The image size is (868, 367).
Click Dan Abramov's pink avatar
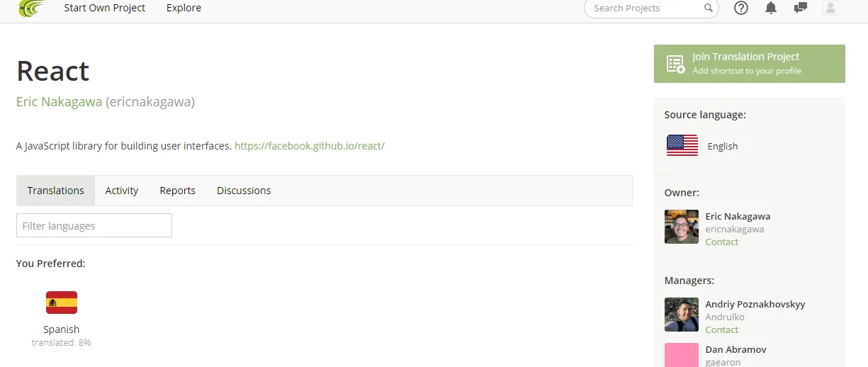click(682, 355)
